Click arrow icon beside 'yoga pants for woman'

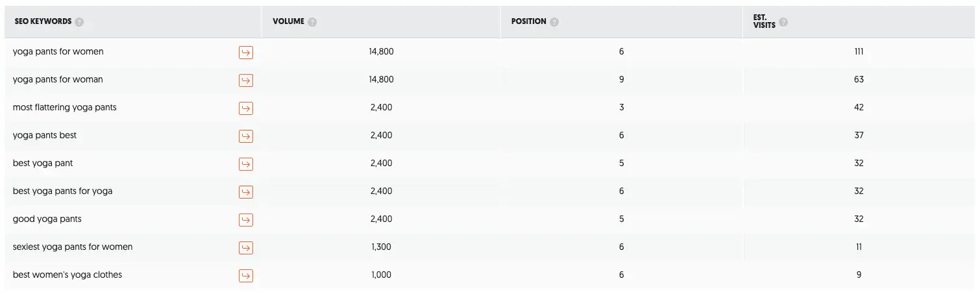pos(246,80)
